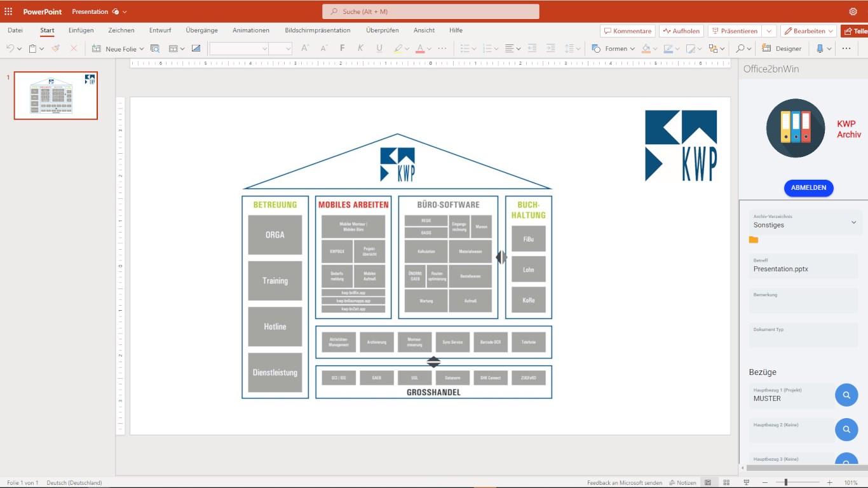The height and width of the screenshot is (488, 868).
Task: Open the Datei menu
Action: point(15,30)
